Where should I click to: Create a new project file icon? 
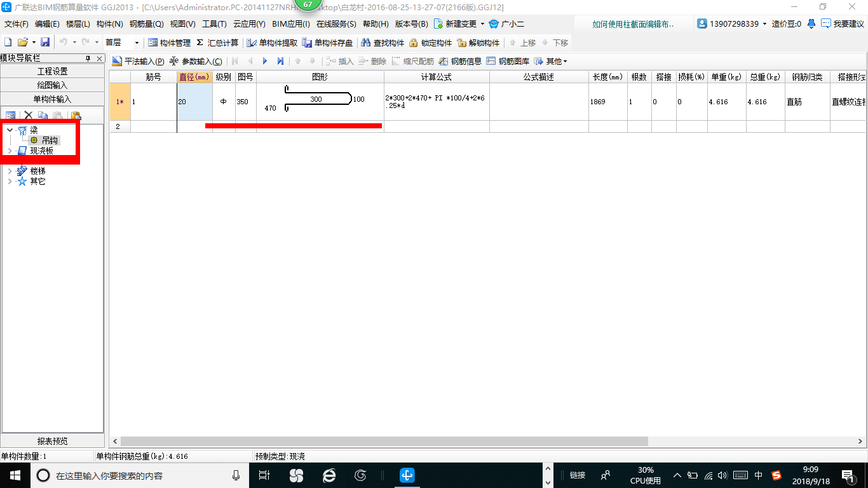coord(8,43)
